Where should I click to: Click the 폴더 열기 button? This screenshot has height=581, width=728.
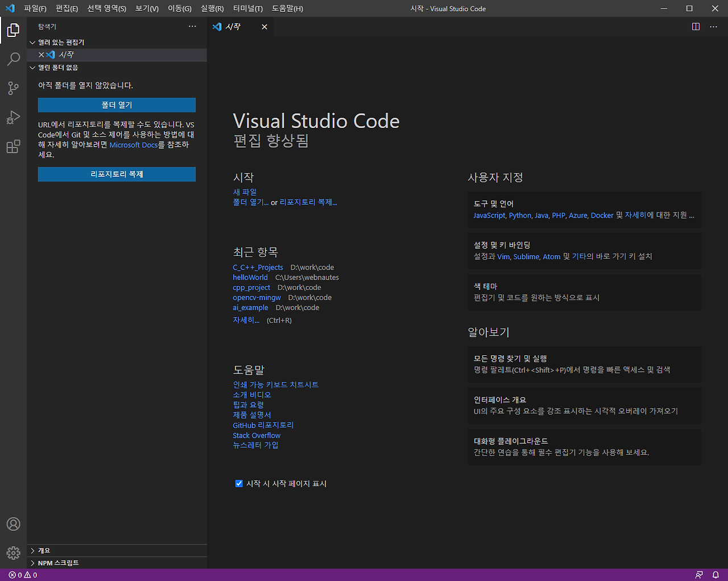pos(117,105)
